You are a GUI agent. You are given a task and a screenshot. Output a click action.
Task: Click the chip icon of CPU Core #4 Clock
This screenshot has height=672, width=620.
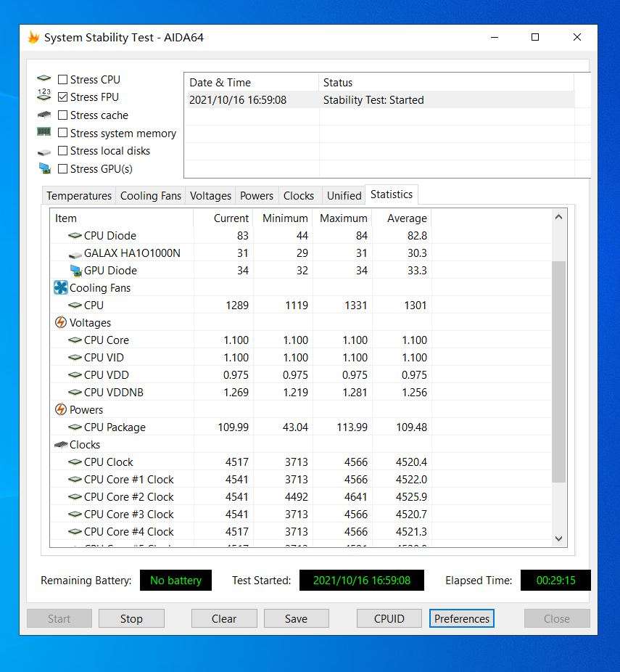point(75,531)
